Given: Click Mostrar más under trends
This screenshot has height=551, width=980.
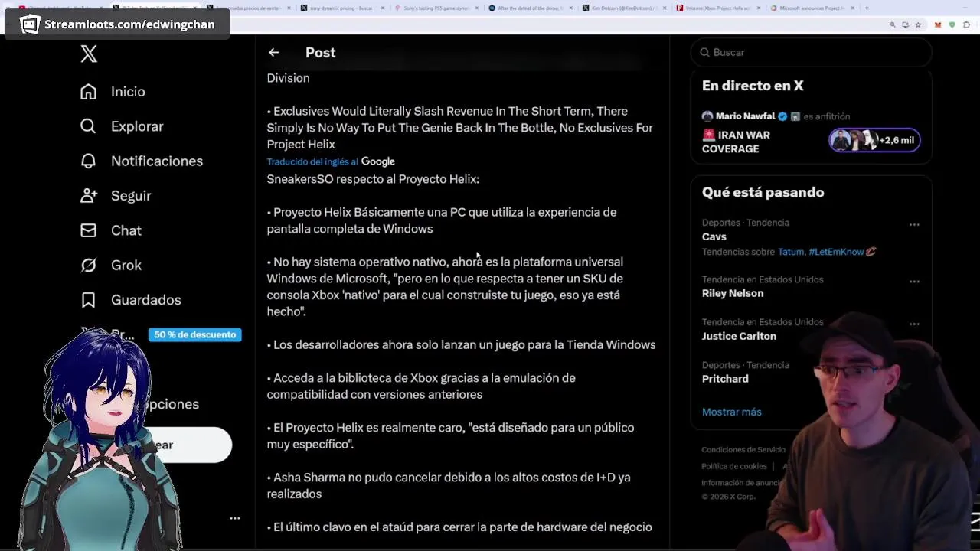Looking at the screenshot, I should click(x=731, y=412).
